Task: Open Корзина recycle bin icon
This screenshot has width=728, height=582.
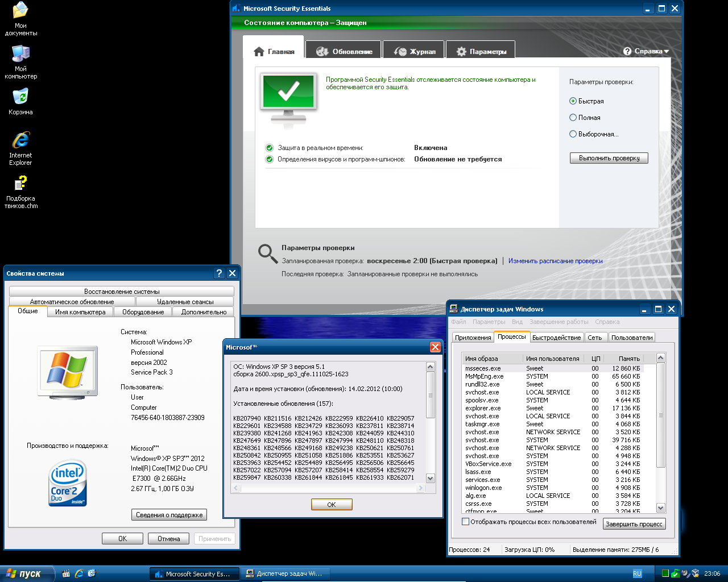Action: pyautogui.click(x=20, y=101)
